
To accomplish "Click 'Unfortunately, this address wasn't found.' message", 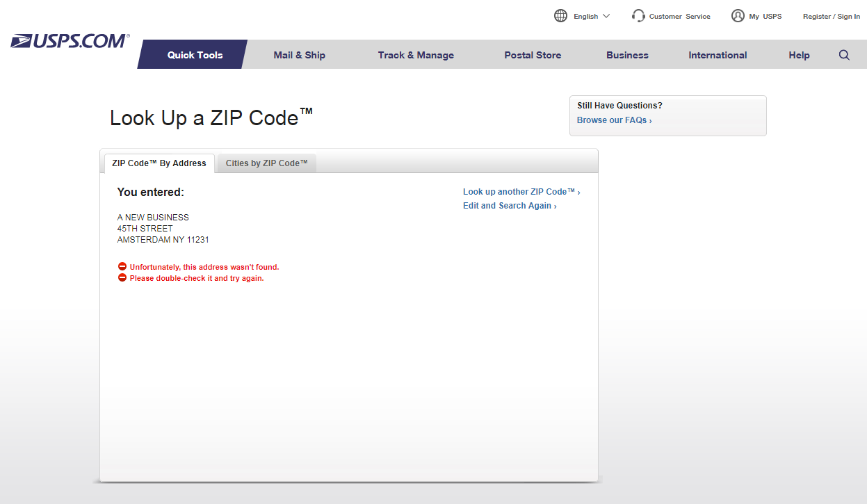I will coord(204,267).
